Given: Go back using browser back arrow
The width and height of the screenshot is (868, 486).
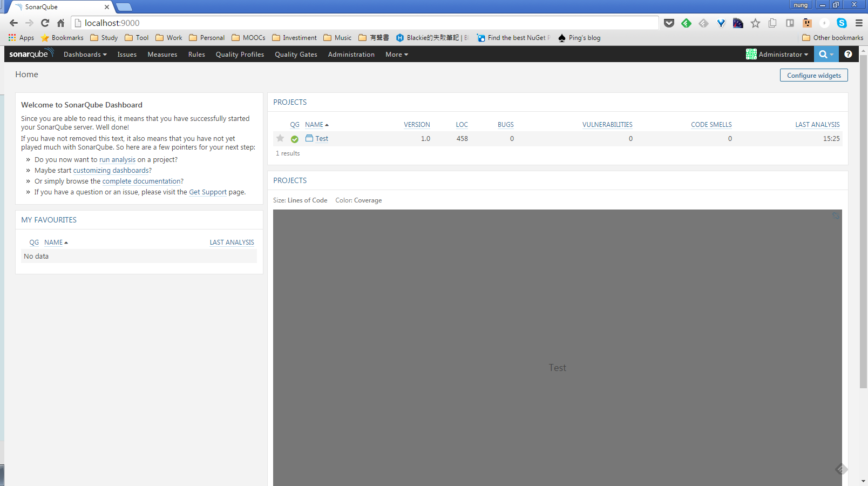Looking at the screenshot, I should click(13, 23).
